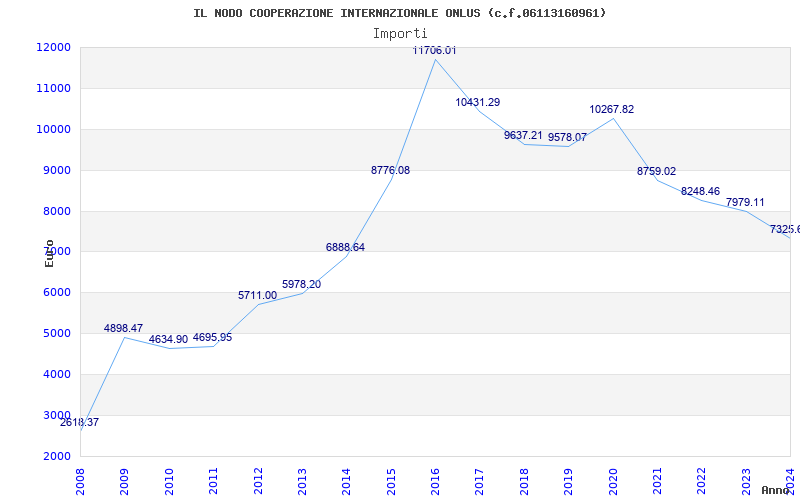Select data label 4898.47
The image size is (800, 500).
[x=123, y=328]
